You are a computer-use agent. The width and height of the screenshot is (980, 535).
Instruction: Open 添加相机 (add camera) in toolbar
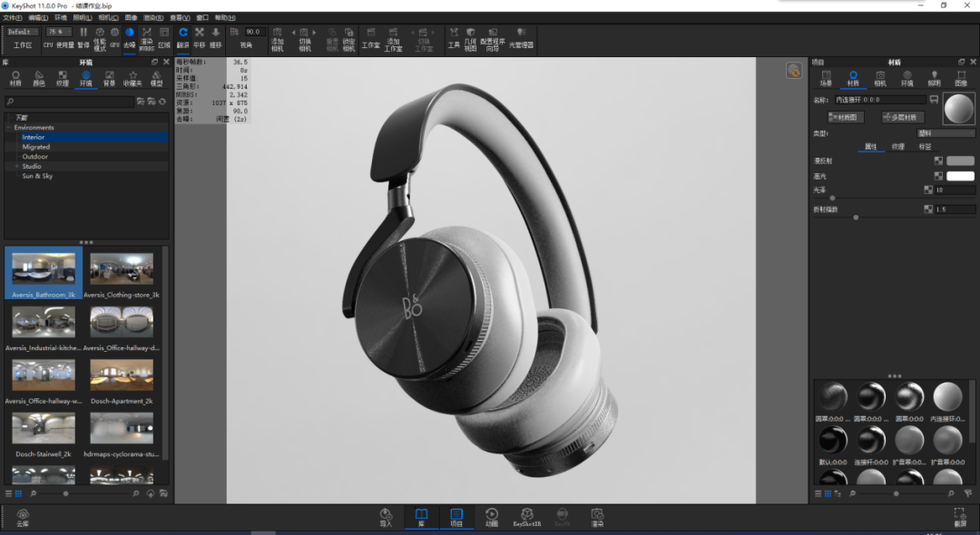tap(278, 37)
